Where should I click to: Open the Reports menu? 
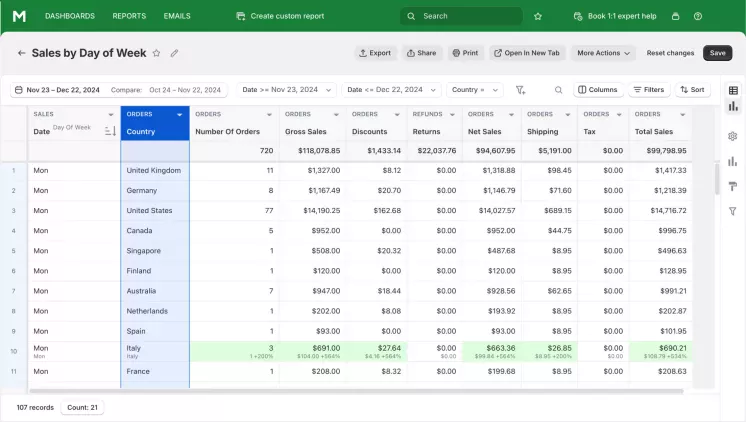pyautogui.click(x=129, y=16)
